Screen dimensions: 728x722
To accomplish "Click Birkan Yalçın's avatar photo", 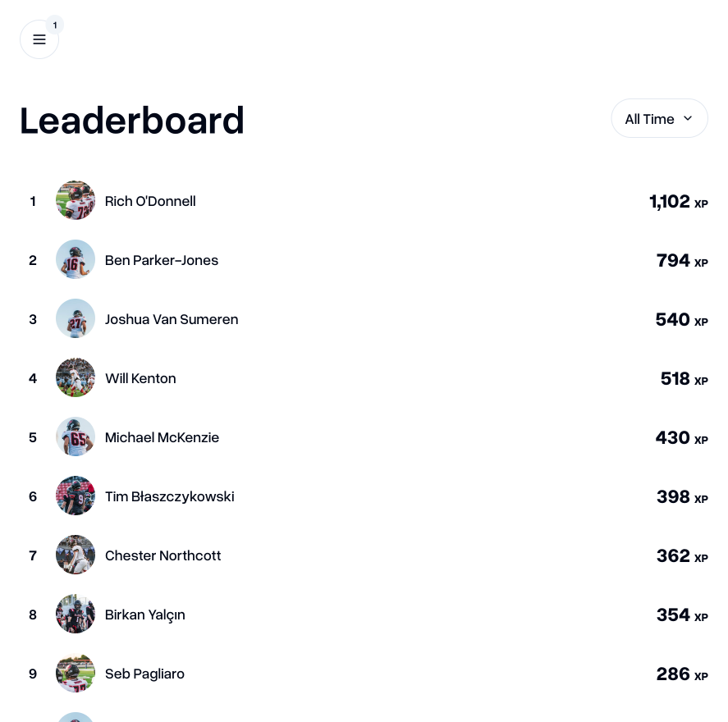I will (76, 614).
